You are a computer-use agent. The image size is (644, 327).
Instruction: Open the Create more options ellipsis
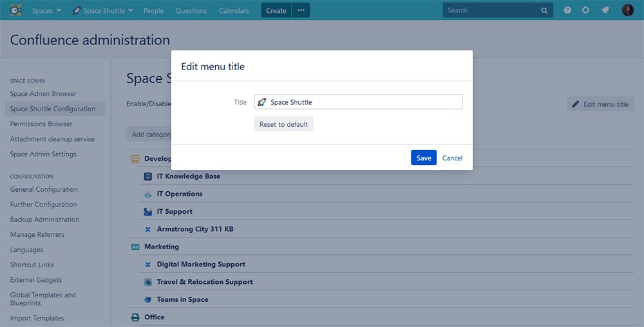tap(301, 10)
